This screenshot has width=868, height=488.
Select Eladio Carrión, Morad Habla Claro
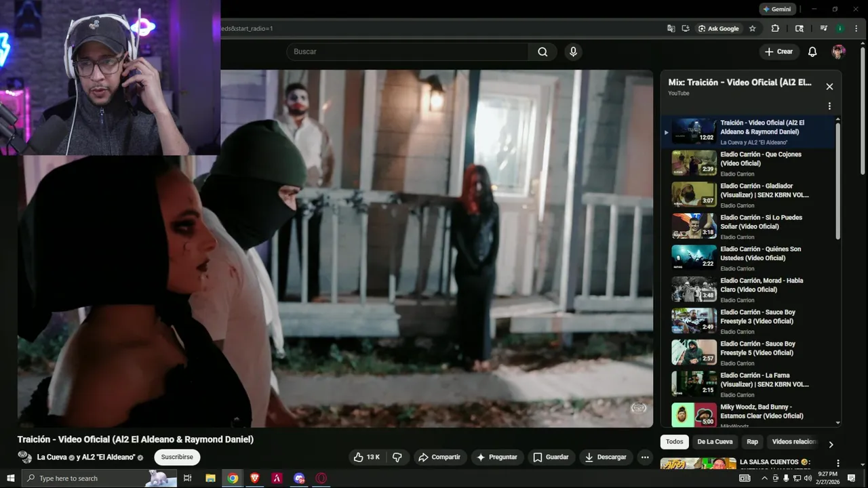[748, 289]
